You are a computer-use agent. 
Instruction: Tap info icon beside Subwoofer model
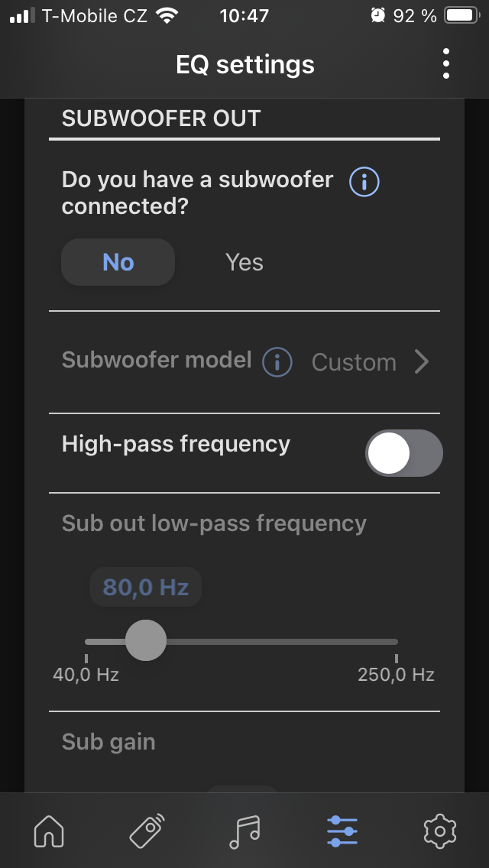tap(277, 362)
